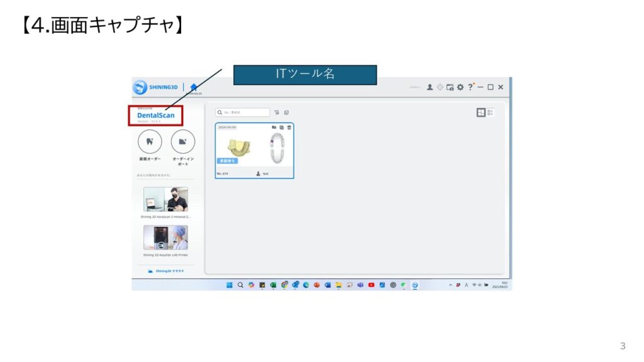Image resolution: width=644 pixels, height=362 pixels.
Task: Delete order No. 019 with trash icon
Action: [289, 128]
